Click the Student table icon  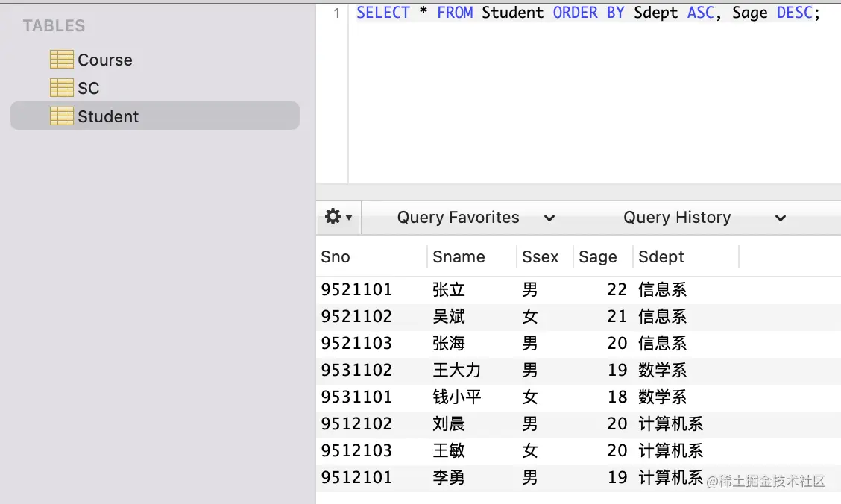tap(61, 116)
